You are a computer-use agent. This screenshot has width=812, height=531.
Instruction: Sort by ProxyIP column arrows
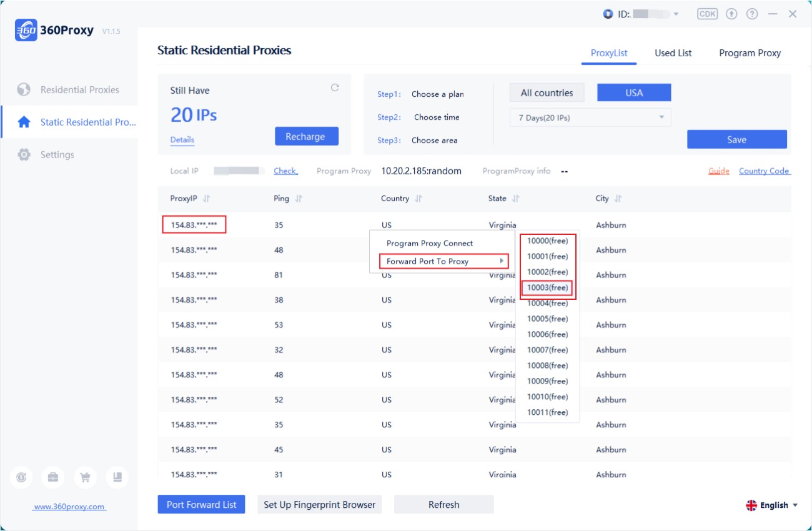click(x=207, y=199)
